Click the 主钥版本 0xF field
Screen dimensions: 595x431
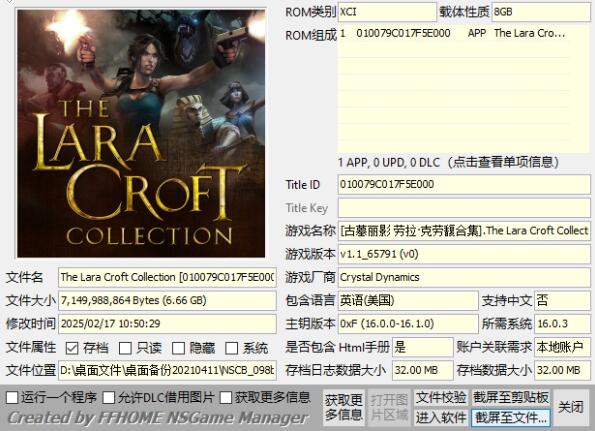(408, 324)
